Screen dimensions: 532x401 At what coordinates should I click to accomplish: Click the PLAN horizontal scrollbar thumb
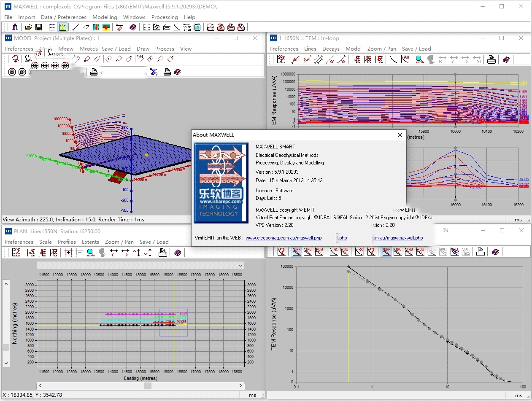(x=148, y=385)
